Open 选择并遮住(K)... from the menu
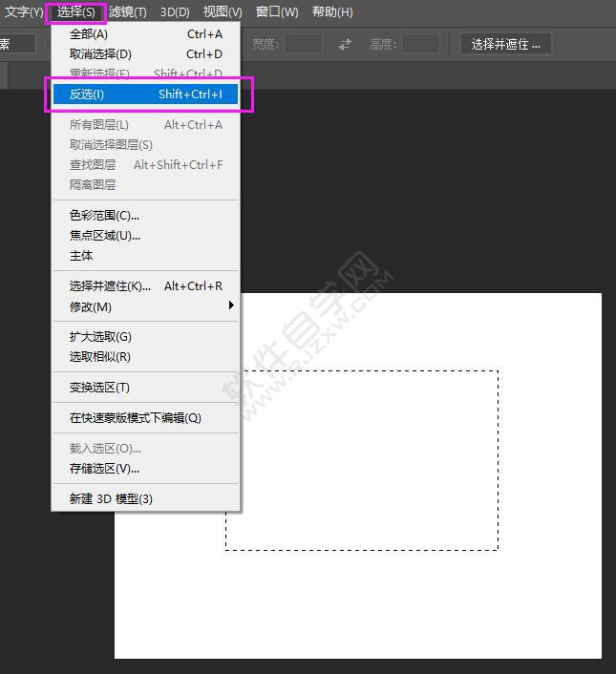Image resolution: width=616 pixels, height=674 pixels. click(x=146, y=286)
